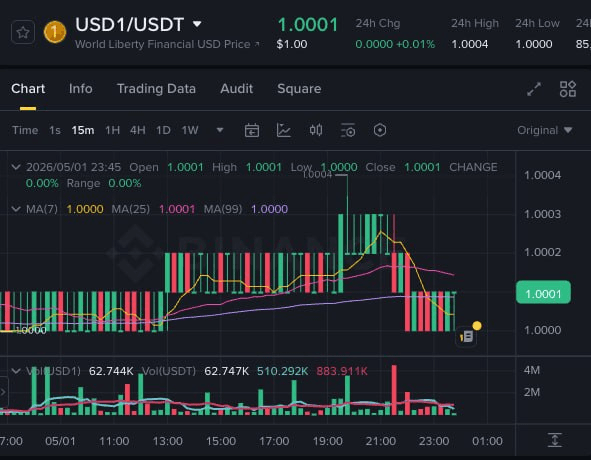Click the 510.292K volume value
591x460 pixels.
(x=282, y=371)
